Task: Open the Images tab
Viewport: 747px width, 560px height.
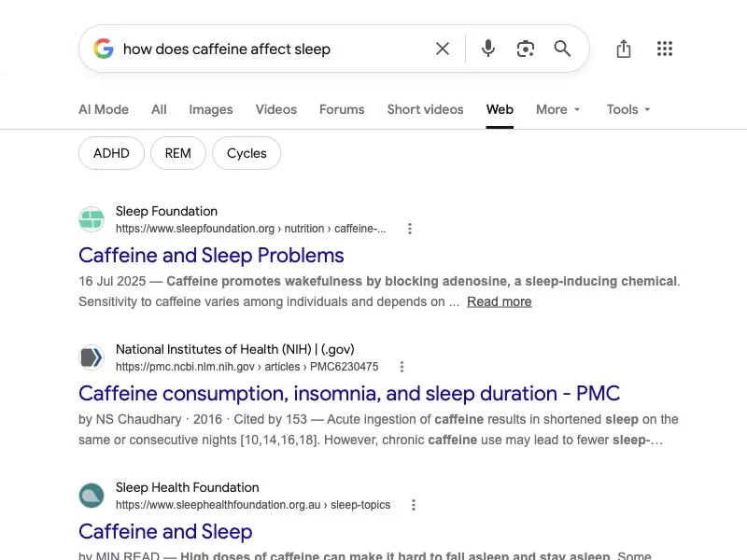Action: click(211, 109)
